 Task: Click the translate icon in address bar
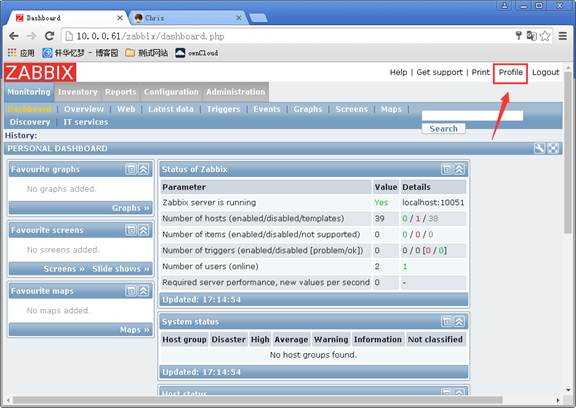(x=532, y=36)
